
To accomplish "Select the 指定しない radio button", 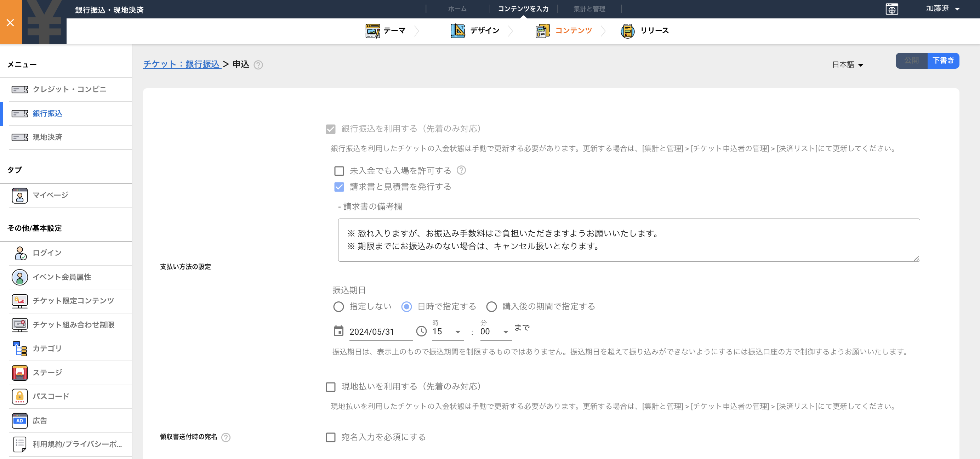I will pyautogui.click(x=338, y=306).
